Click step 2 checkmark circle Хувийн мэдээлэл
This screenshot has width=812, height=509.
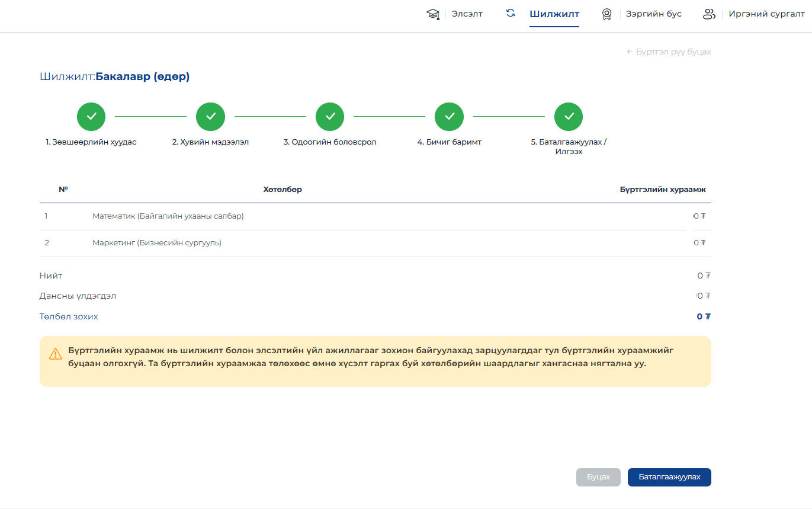pos(210,117)
